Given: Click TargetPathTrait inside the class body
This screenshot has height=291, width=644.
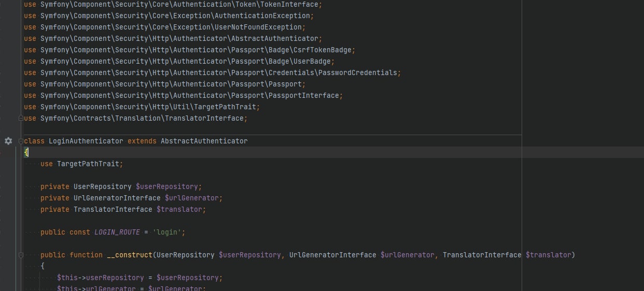Looking at the screenshot, I should pos(89,164).
